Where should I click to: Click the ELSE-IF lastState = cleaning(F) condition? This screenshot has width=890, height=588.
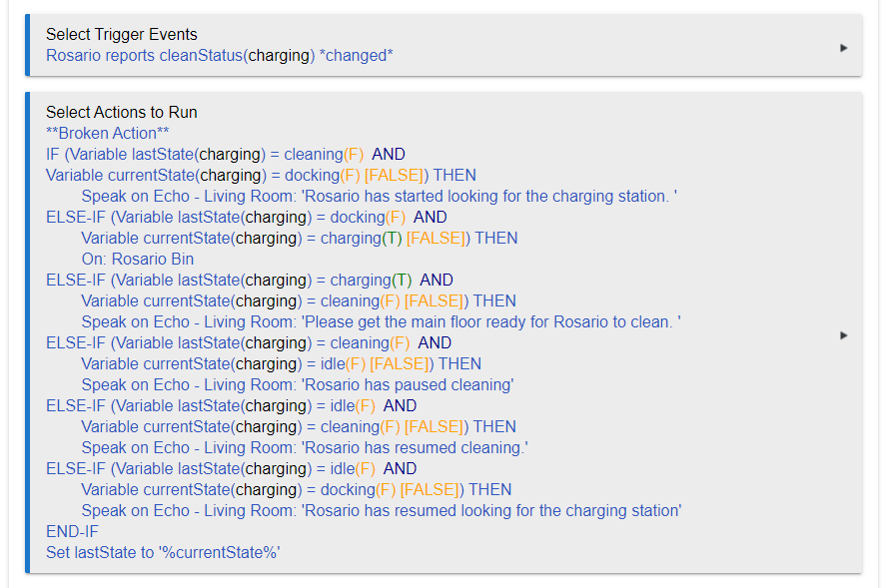click(x=248, y=343)
